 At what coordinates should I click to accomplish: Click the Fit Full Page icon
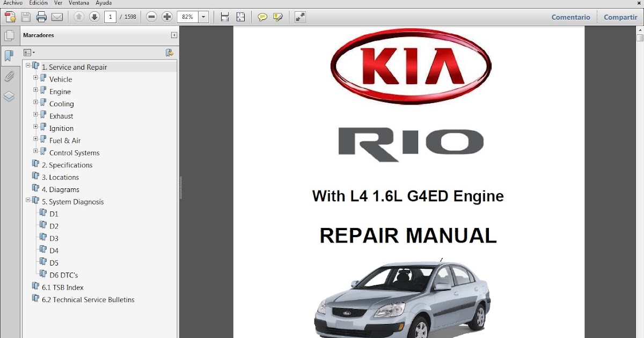[x=240, y=17]
